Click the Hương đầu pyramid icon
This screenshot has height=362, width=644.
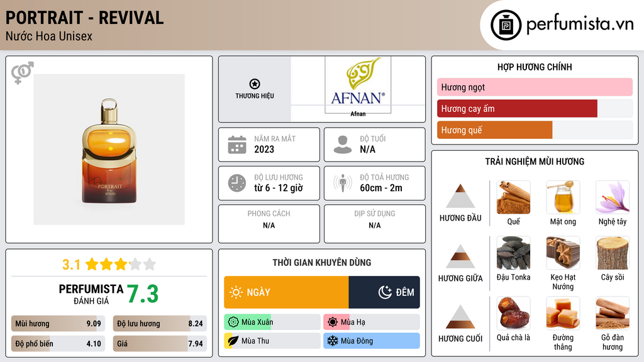[460, 196]
